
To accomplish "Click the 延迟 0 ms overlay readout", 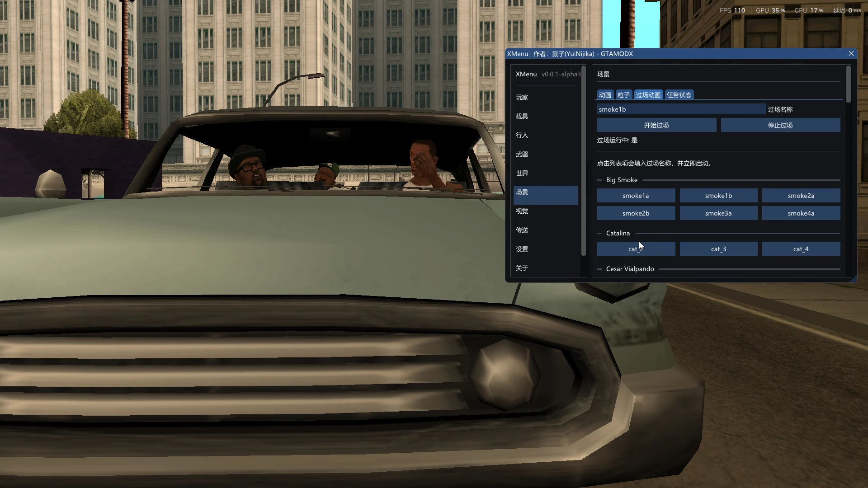I will pyautogui.click(x=847, y=10).
